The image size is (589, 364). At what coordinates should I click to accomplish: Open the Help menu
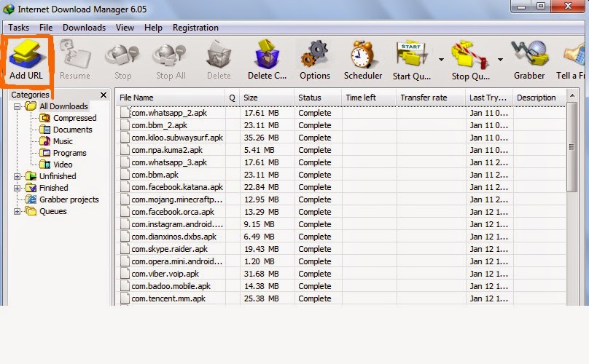click(153, 28)
